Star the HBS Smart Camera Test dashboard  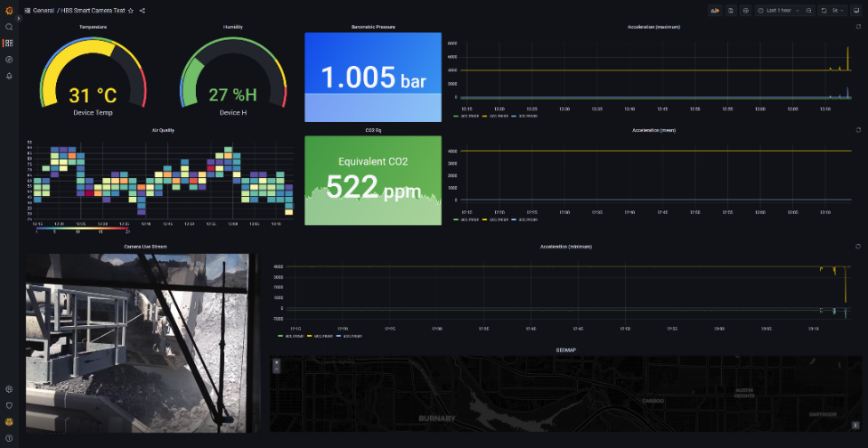pos(131,11)
